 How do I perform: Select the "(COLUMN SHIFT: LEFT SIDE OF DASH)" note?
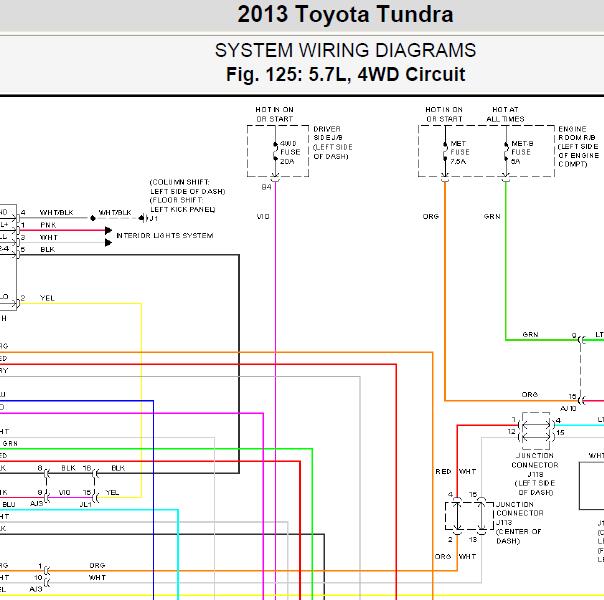[188, 186]
